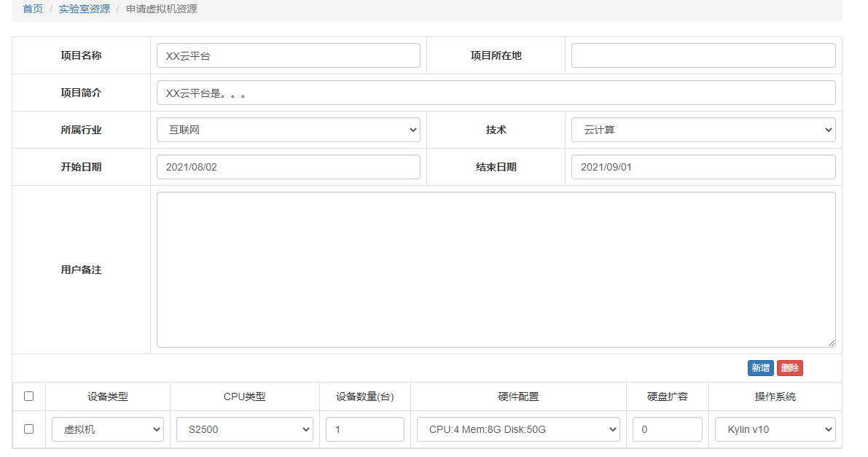
Task: Click the 硬盘扩容 input field
Action: click(667, 429)
